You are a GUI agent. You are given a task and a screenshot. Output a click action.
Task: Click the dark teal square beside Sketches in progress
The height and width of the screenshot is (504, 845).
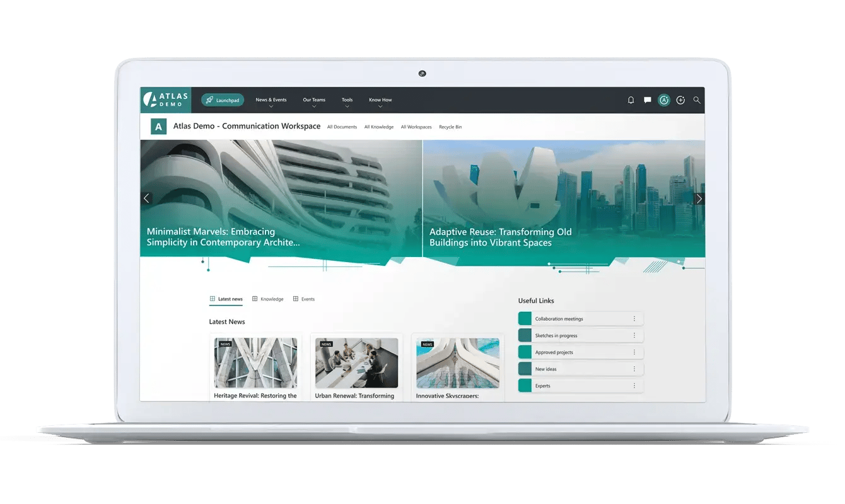pyautogui.click(x=525, y=336)
